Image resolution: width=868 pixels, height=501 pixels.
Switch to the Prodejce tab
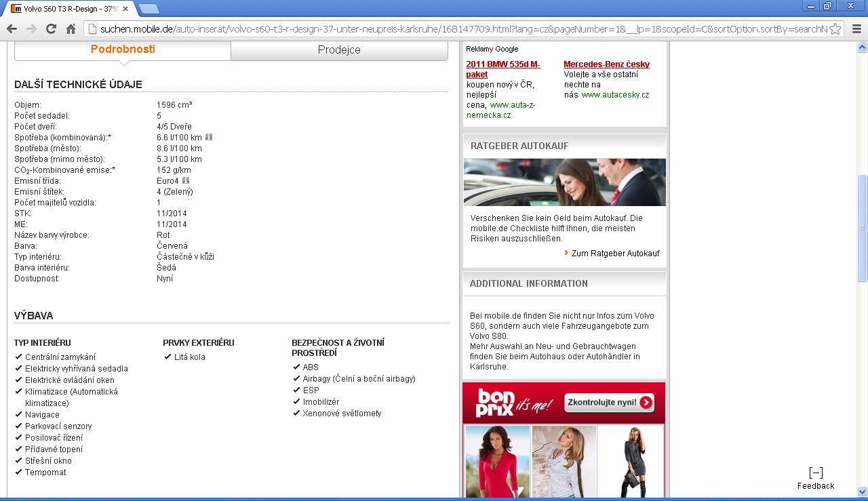[x=339, y=50]
